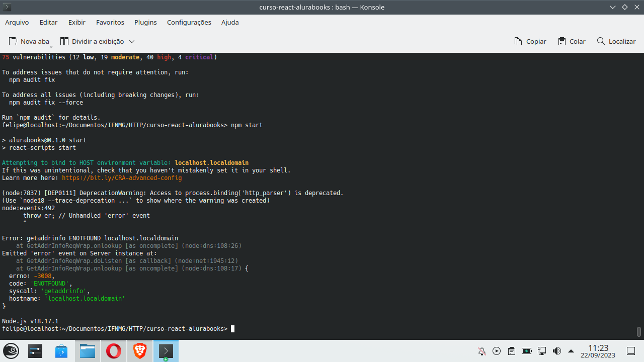Screen dimensions: 644x362
Task: Select the Konsole task in taskbar
Action: point(166,351)
